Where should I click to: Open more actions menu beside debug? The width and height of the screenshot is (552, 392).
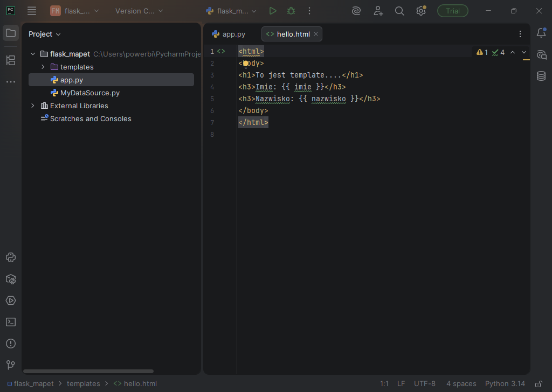(x=309, y=11)
